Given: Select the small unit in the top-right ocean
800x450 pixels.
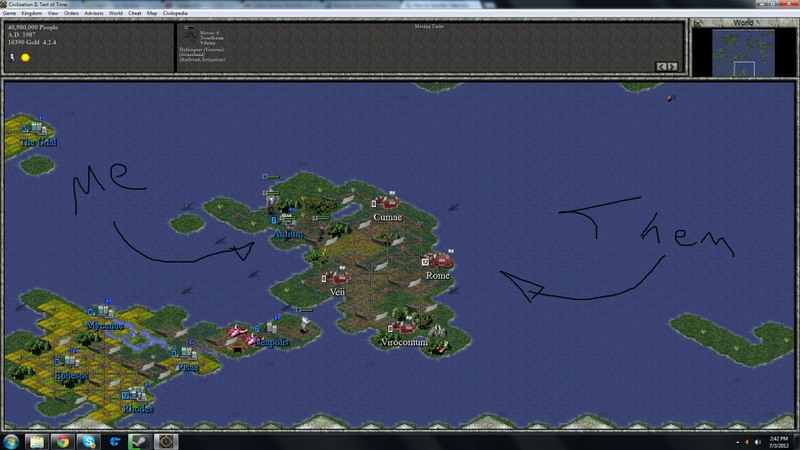Looking at the screenshot, I should point(671,97).
